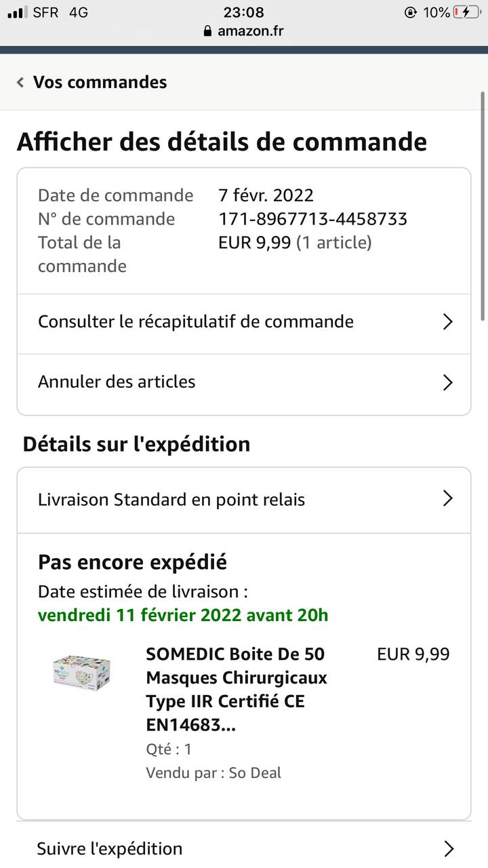Tap the back chevron beside Vos commandes
Screen dimensions: 488x868
pos(20,82)
